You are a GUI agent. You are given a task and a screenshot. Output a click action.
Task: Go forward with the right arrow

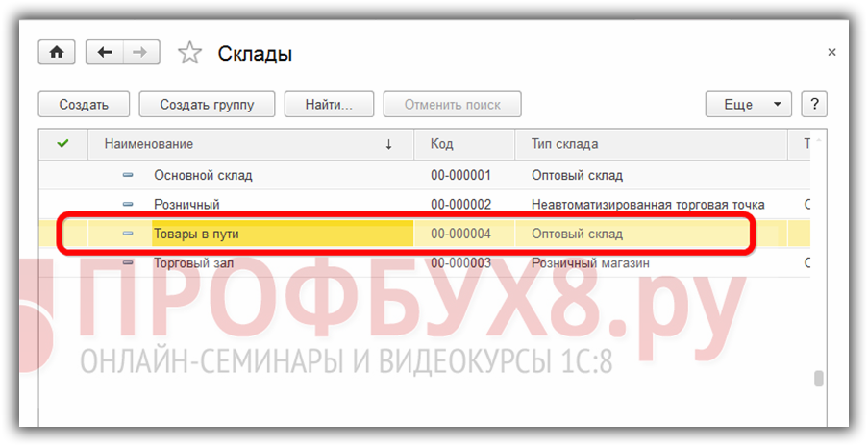tap(141, 53)
